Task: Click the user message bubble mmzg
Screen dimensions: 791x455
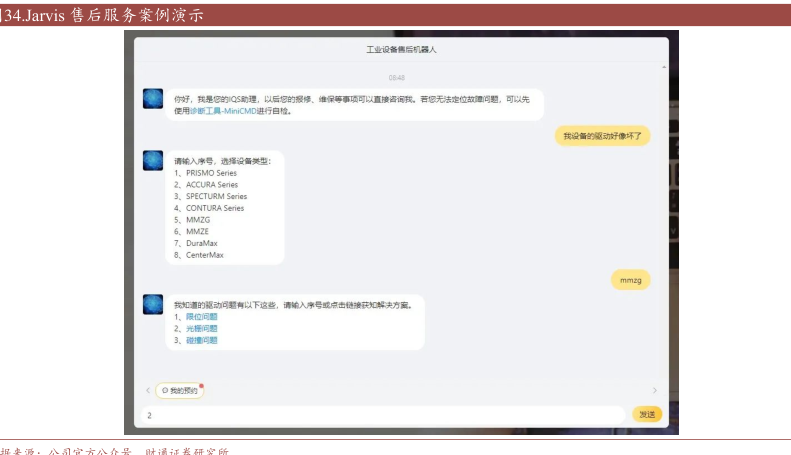Action: point(630,280)
